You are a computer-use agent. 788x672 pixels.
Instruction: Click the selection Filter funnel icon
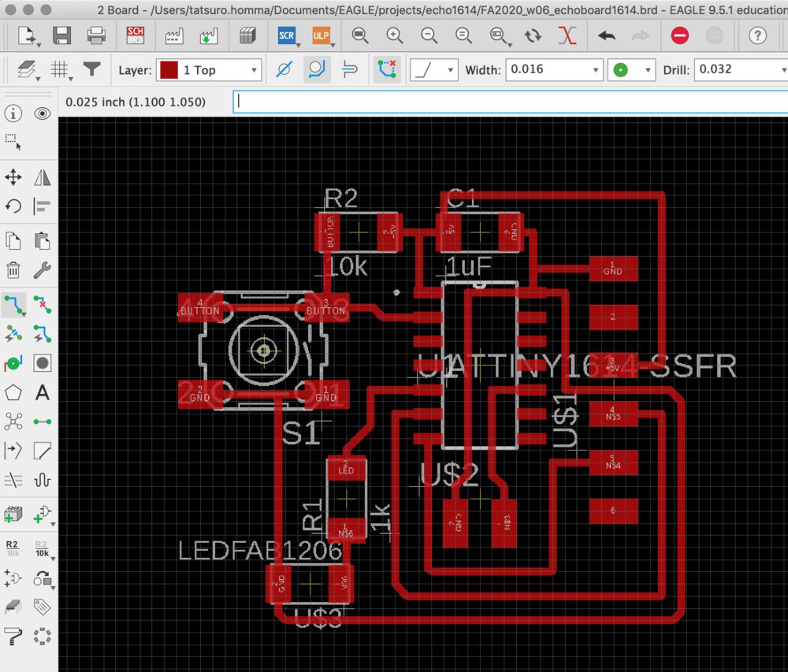point(92,69)
